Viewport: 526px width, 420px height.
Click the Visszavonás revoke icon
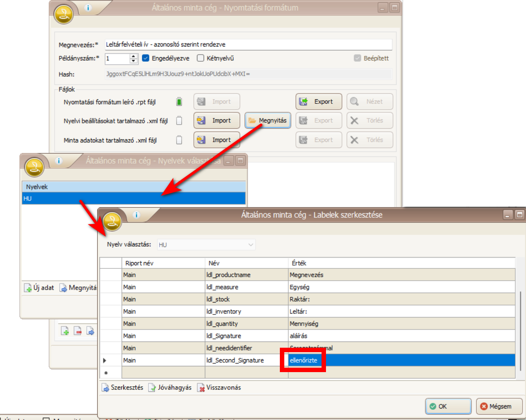coord(201,388)
